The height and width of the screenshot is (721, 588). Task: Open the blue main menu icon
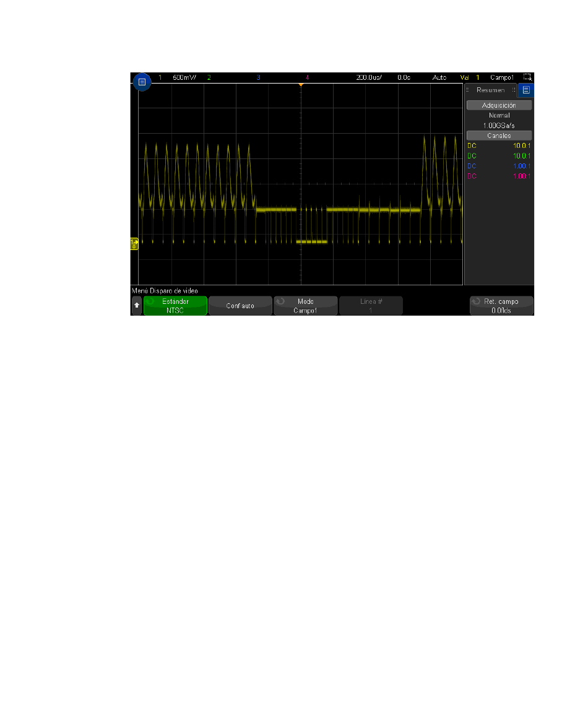[142, 82]
